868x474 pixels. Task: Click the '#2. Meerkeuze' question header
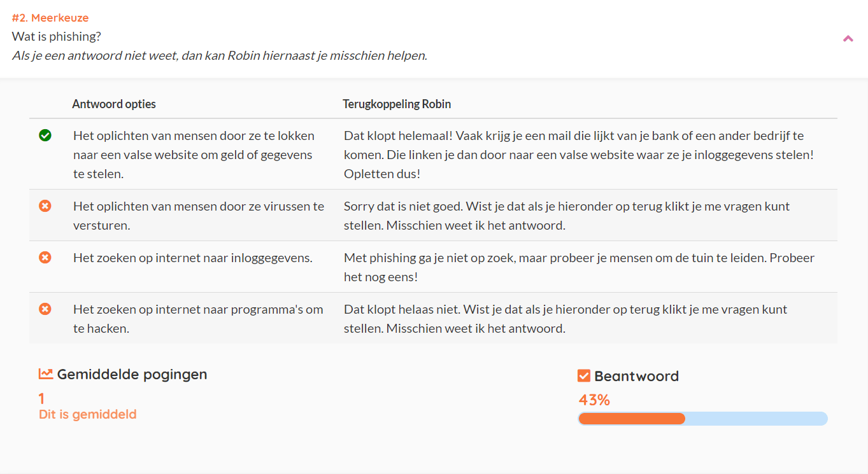50,18
